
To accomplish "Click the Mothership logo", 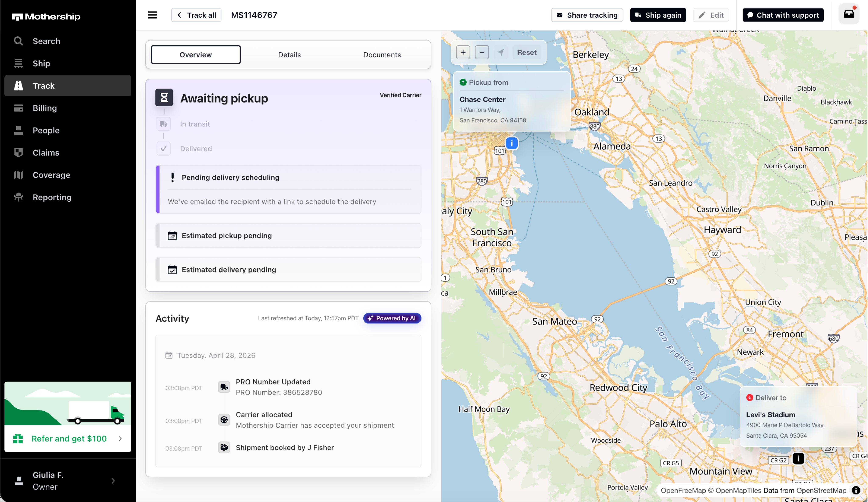I will (x=46, y=17).
